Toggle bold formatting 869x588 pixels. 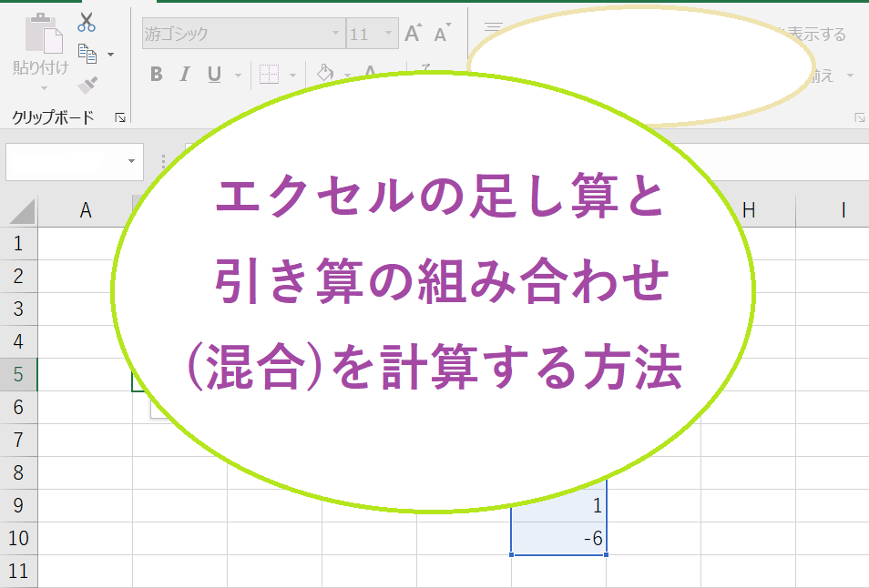[x=157, y=75]
